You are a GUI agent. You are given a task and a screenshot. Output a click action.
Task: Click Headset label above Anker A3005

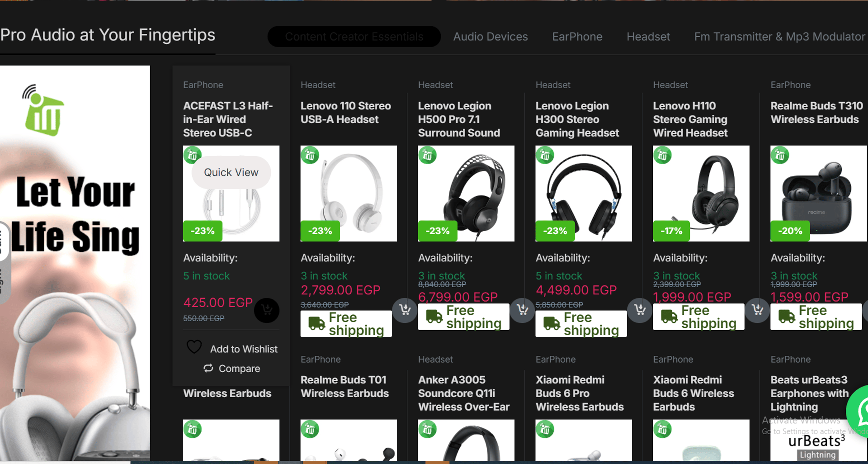point(435,360)
